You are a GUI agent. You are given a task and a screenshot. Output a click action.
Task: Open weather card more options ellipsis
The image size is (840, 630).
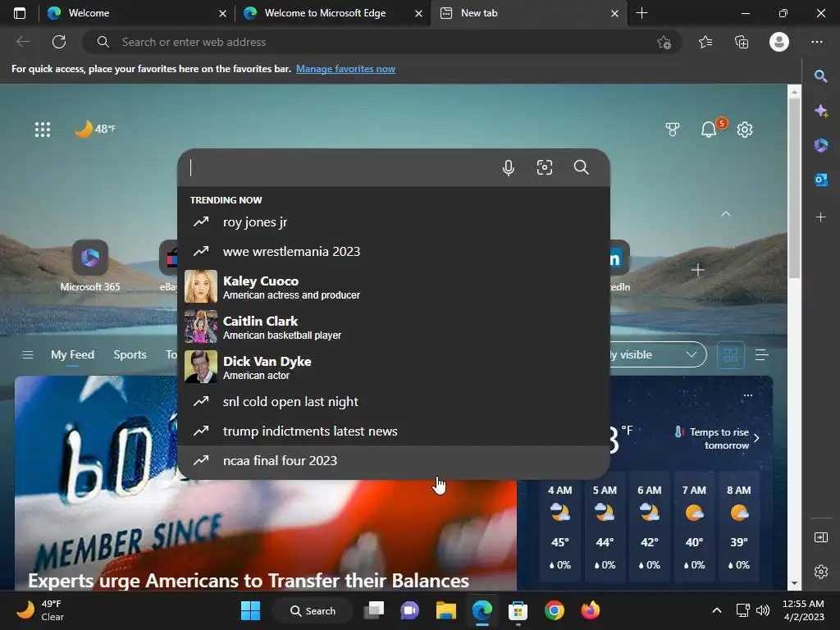[x=748, y=395]
